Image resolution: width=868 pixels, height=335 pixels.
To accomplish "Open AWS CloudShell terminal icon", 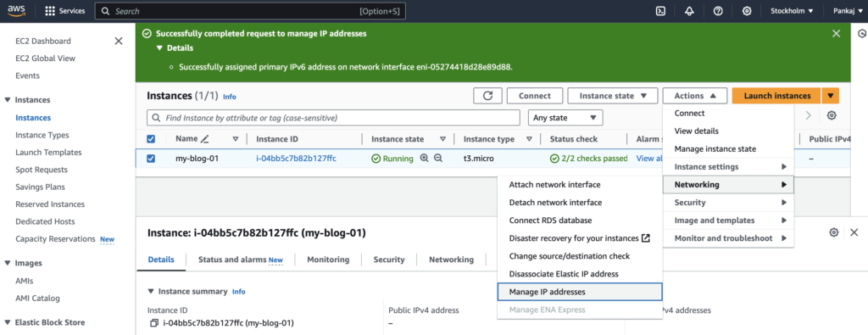I will [x=660, y=11].
